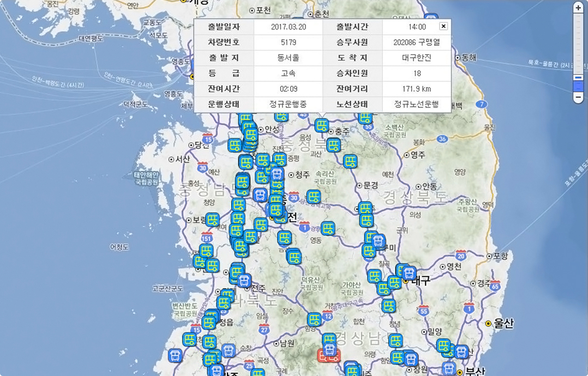Click the 출발일자 header cell
The image size is (588, 376).
tap(224, 27)
